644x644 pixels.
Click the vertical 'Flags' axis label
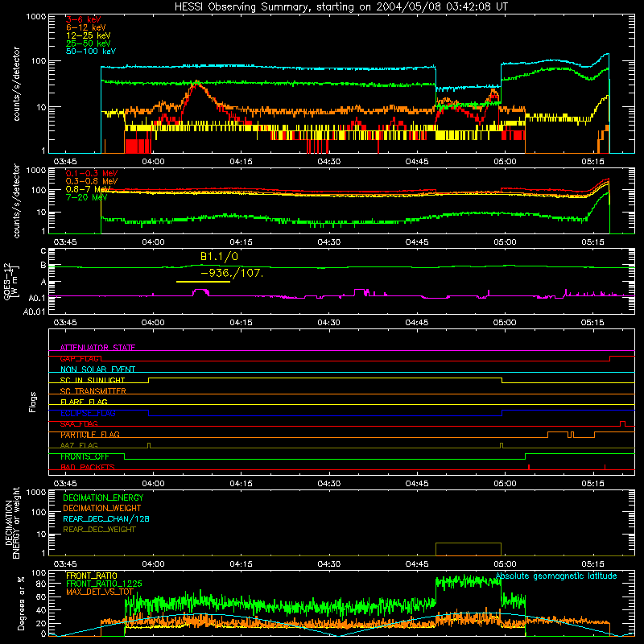[x=33, y=402]
